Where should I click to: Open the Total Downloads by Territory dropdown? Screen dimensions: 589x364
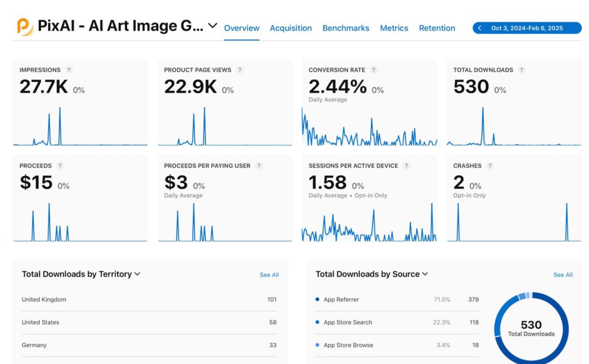tap(136, 274)
